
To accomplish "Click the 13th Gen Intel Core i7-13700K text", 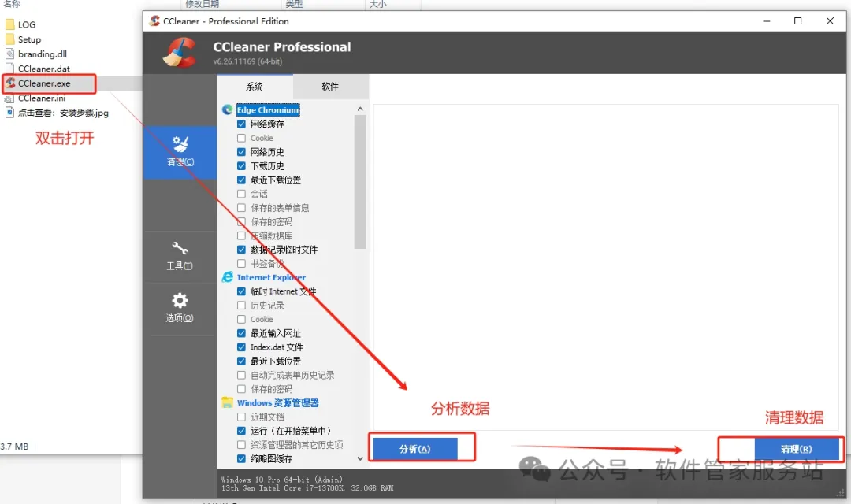I will pos(283,488).
